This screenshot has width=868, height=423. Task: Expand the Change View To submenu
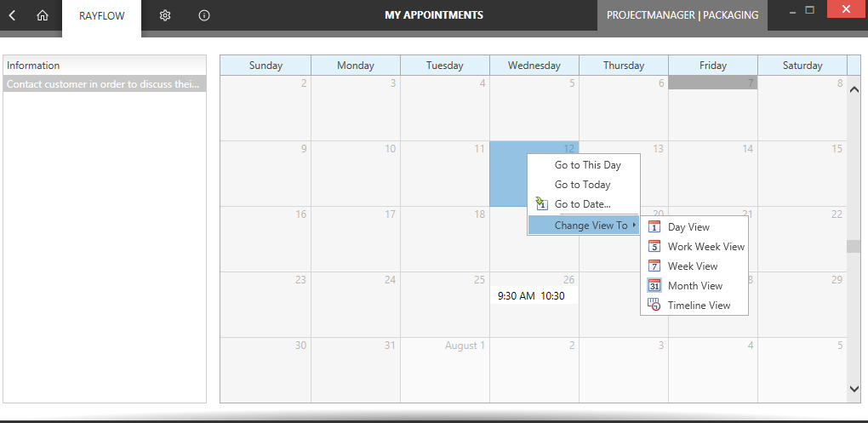584,226
